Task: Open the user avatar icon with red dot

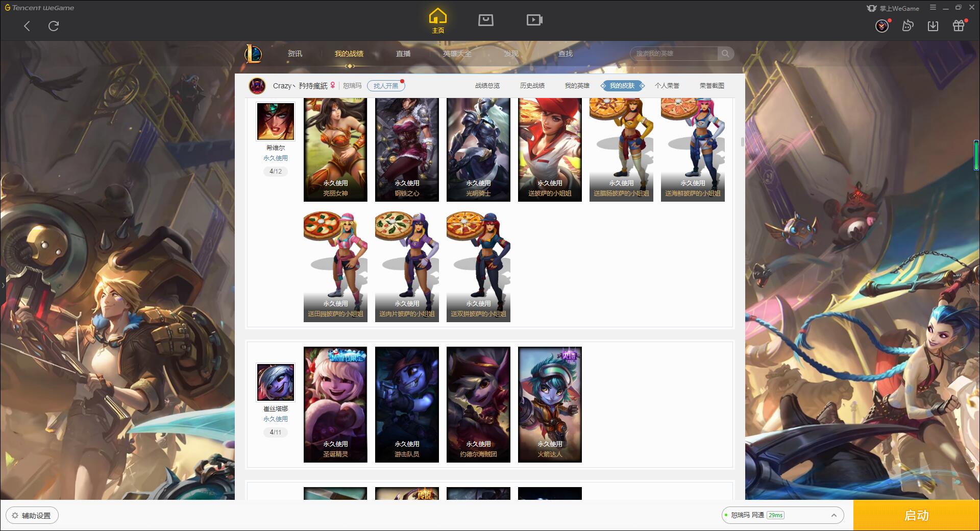Action: 882,26
